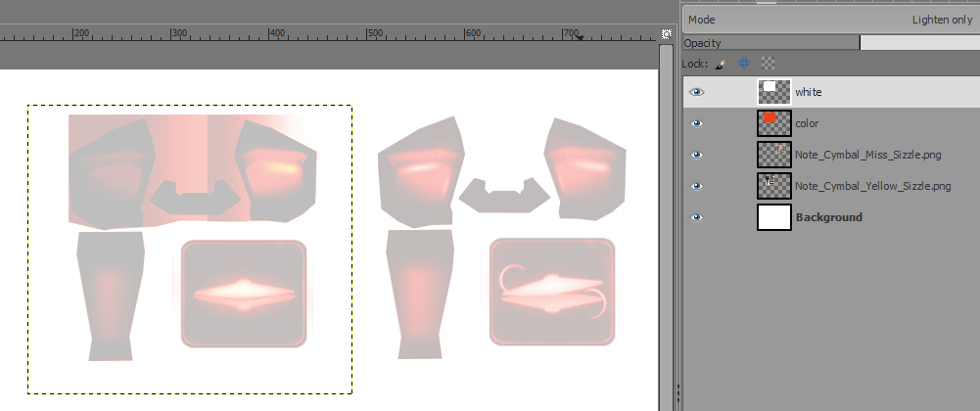Select the Background layer by its name

point(828,217)
